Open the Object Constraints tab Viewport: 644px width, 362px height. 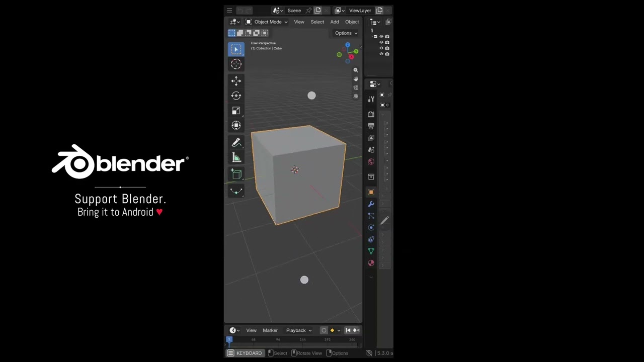(371, 239)
